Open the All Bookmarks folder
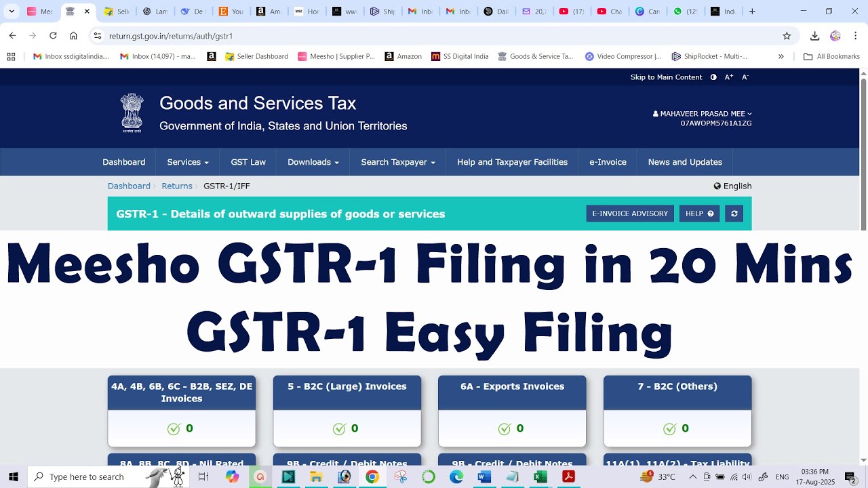The width and height of the screenshot is (868, 488). pos(831,56)
